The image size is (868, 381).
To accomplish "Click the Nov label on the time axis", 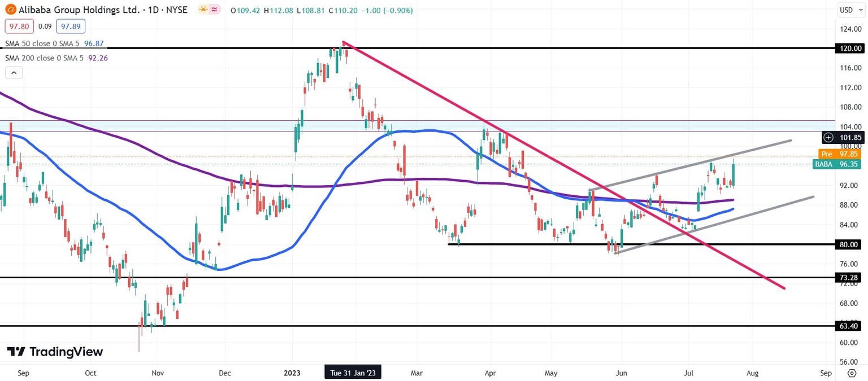I will (x=157, y=373).
